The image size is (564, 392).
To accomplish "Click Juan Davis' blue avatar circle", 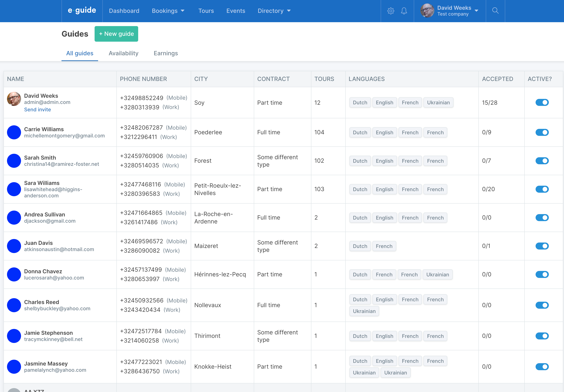I will point(14,246).
